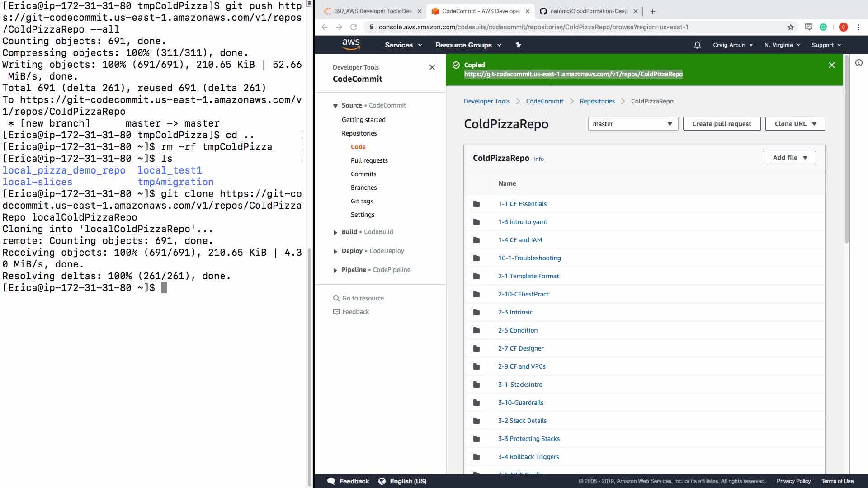Collapse the Developer Tools side panel
The width and height of the screenshot is (868, 488).
432,67
